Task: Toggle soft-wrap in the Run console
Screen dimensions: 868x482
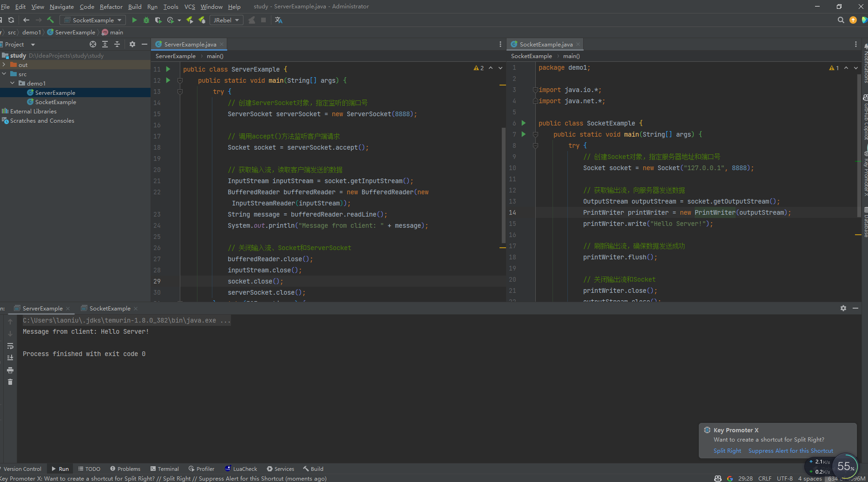Action: coord(10,346)
